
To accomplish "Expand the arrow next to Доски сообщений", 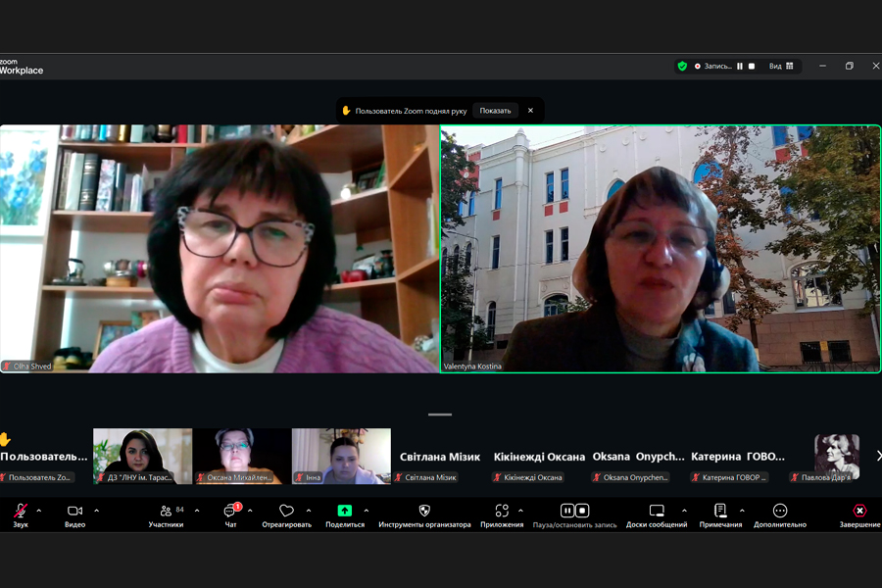I will 684,511.
